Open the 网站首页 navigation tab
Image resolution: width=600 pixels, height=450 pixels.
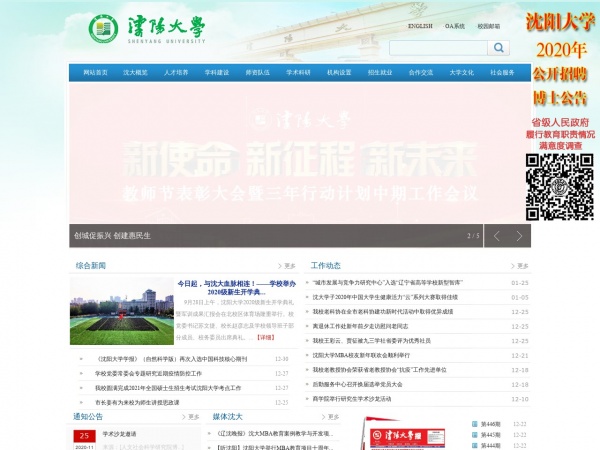[95, 73]
